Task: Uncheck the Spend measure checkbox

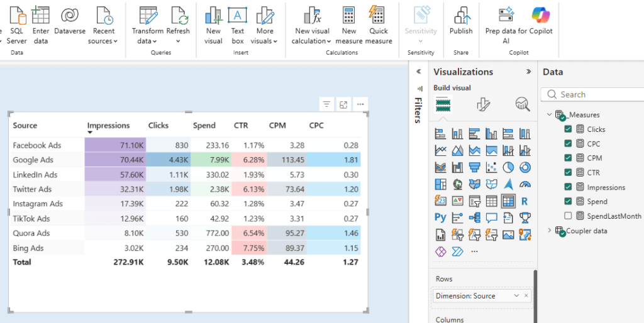Action: (568, 202)
